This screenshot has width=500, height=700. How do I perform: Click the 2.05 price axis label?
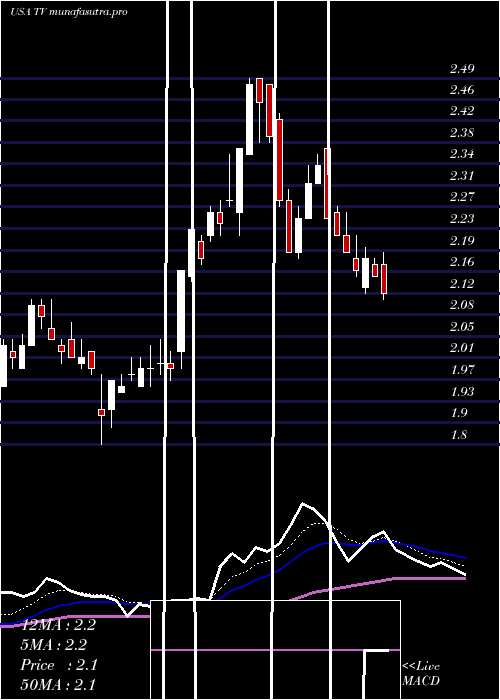(x=462, y=327)
